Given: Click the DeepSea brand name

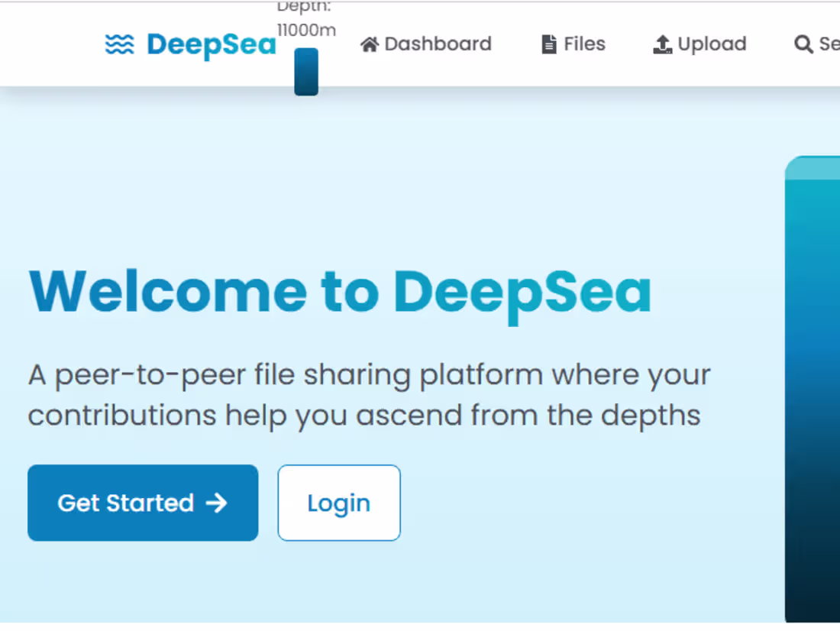Looking at the screenshot, I should (211, 45).
